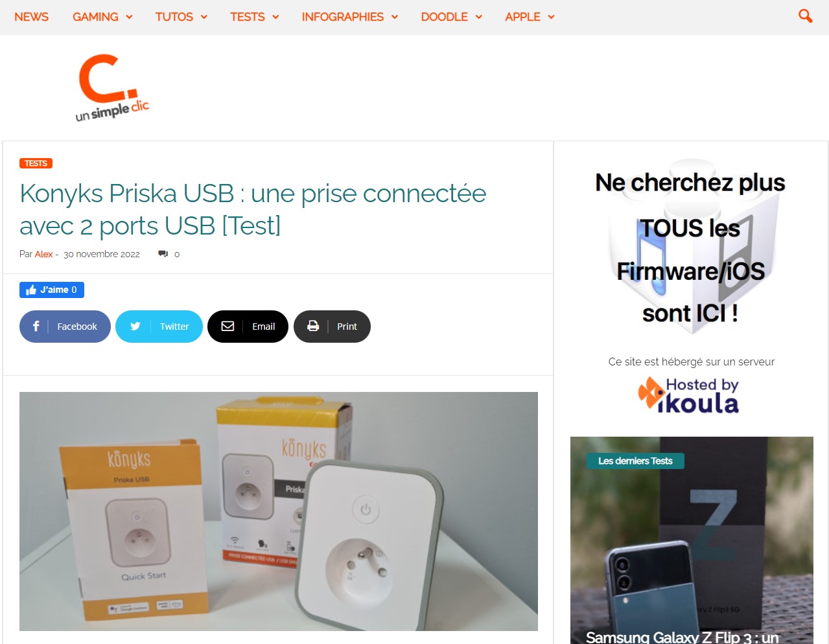The width and height of the screenshot is (829, 644).
Task: Click the J'aime thumbs-up button
Action: [52, 290]
